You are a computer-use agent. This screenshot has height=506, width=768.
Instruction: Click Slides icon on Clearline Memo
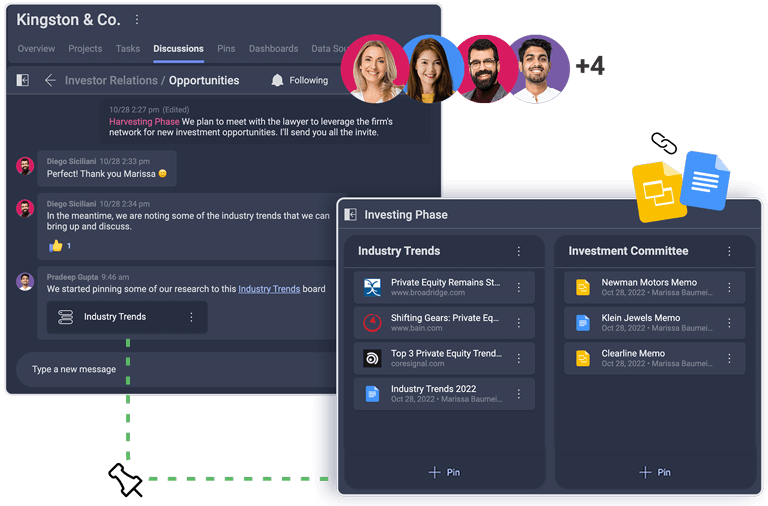(x=583, y=359)
